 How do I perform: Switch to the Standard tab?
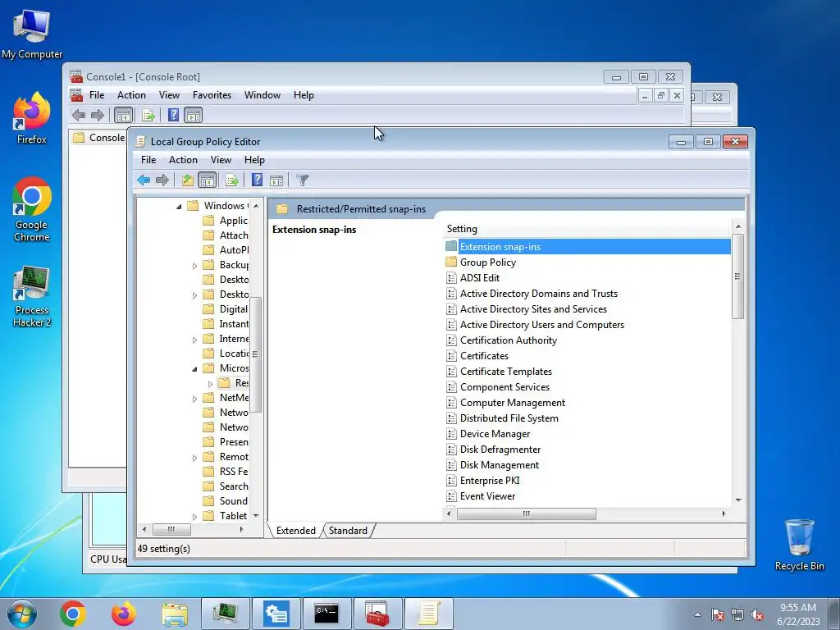click(x=348, y=531)
